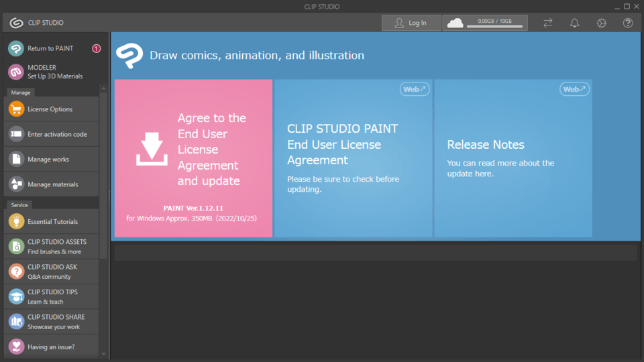Open Essential Tutorials lightbulb icon
This screenshot has width=644, height=362.
point(16,222)
